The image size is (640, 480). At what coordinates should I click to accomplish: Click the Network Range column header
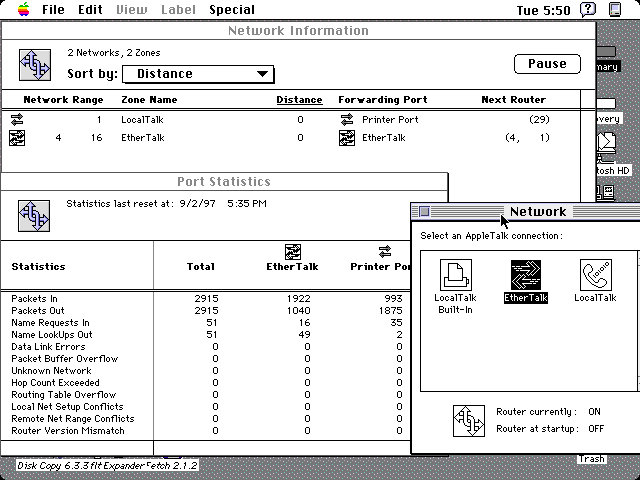(63, 100)
